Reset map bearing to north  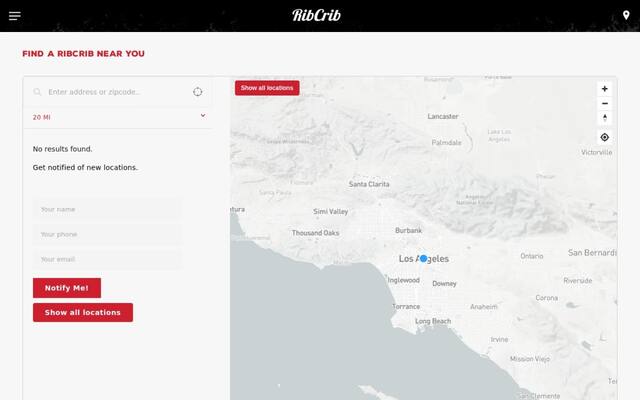[604, 118]
